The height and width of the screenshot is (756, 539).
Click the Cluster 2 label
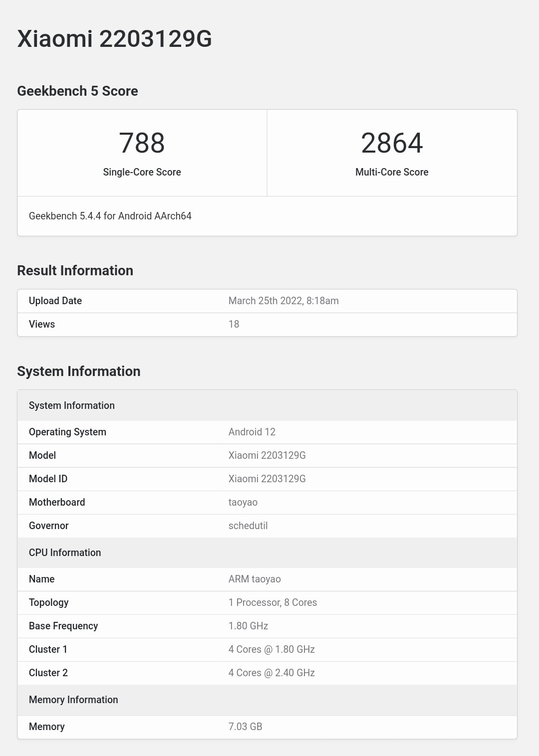[48, 673]
